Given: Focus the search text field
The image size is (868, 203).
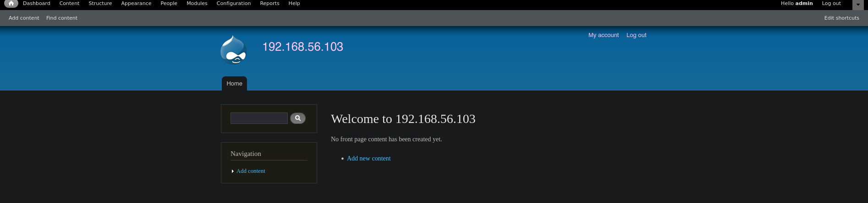Looking at the screenshot, I should (259, 118).
